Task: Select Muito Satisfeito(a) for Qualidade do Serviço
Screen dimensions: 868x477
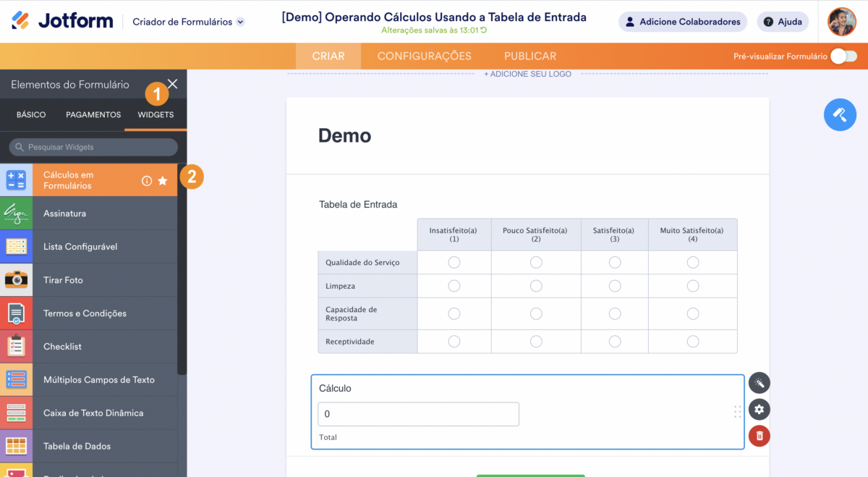Action: [693, 262]
